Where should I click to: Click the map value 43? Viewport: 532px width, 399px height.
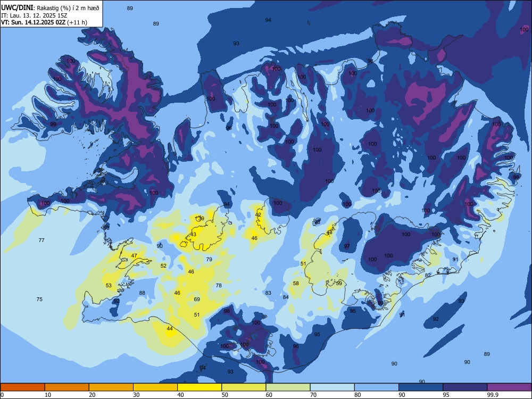click(x=193, y=235)
